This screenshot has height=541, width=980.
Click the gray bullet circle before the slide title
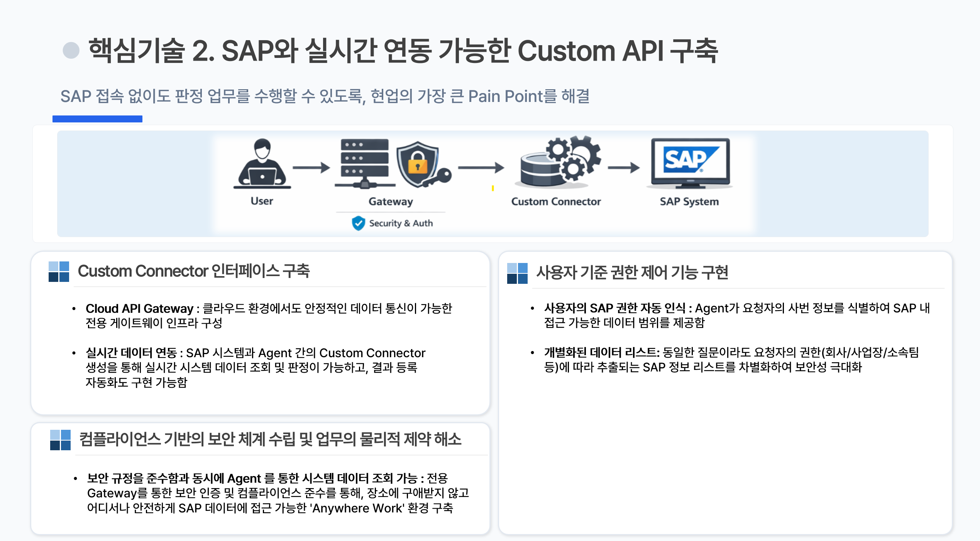pyautogui.click(x=71, y=51)
